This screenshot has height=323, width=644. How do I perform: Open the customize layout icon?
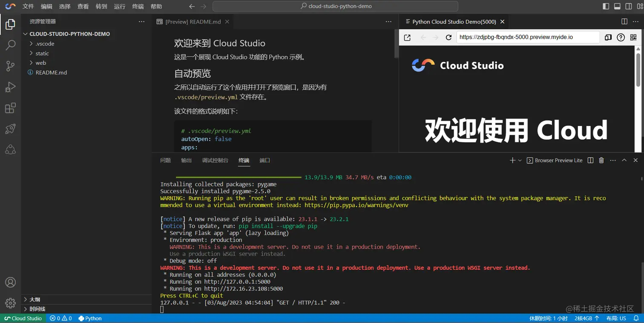[x=639, y=6]
